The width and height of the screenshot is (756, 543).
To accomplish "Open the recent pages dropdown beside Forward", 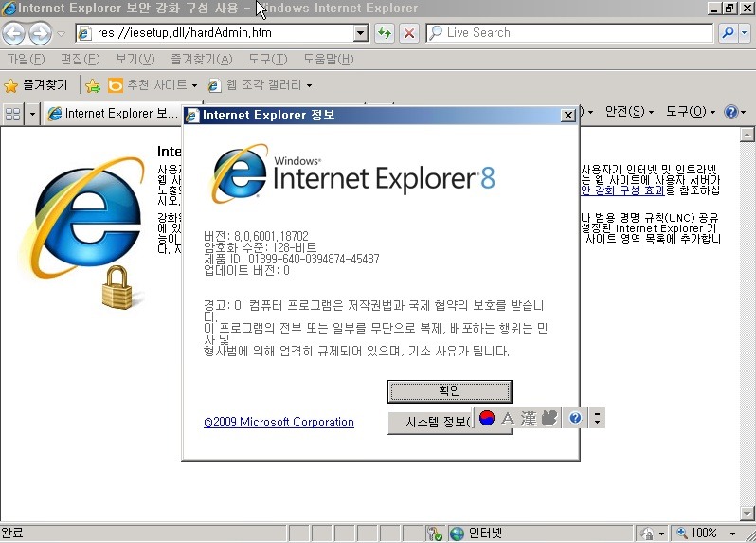I will pyautogui.click(x=62, y=34).
